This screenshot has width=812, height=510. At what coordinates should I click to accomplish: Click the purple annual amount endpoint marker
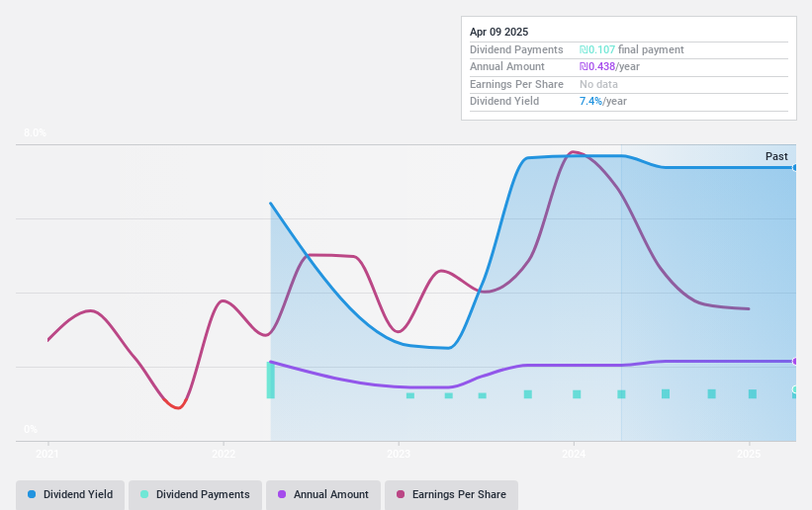[x=795, y=362]
